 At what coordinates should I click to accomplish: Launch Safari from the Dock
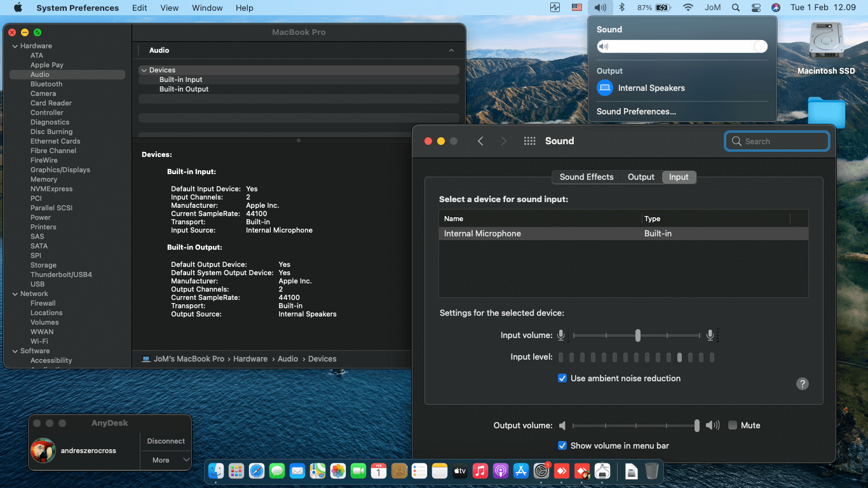[x=256, y=471]
